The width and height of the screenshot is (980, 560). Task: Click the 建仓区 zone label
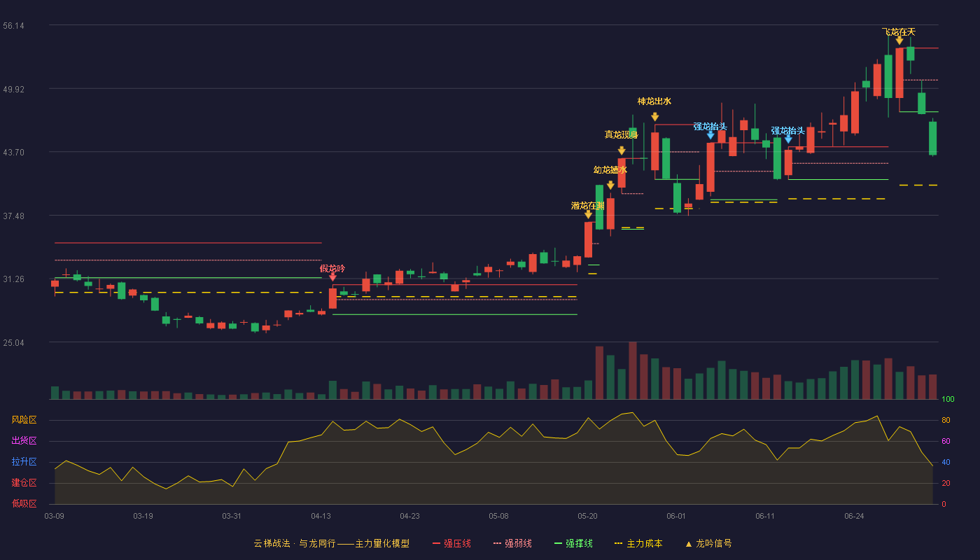point(24,483)
